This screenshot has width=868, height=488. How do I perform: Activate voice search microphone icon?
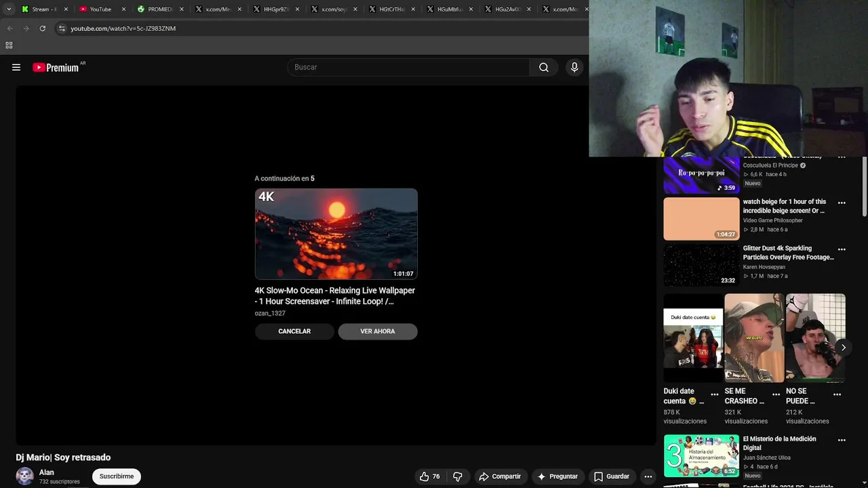point(574,67)
